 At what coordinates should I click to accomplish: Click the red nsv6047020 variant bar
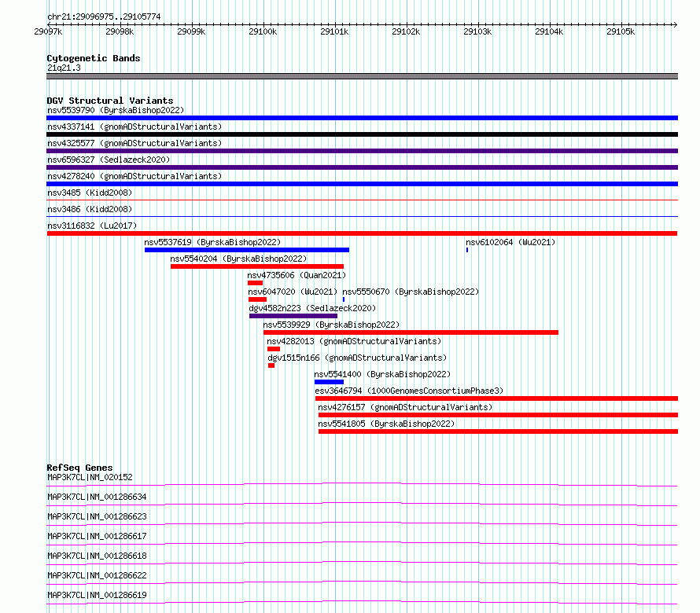pos(258,299)
